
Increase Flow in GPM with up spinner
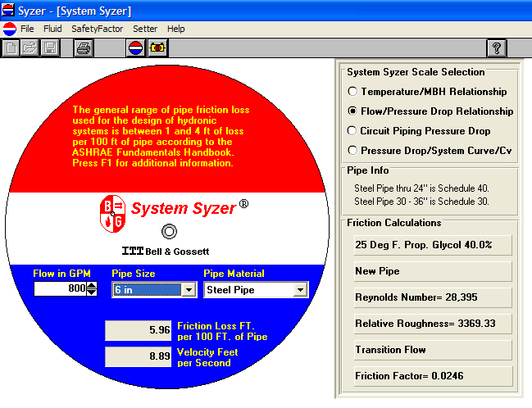click(x=92, y=286)
